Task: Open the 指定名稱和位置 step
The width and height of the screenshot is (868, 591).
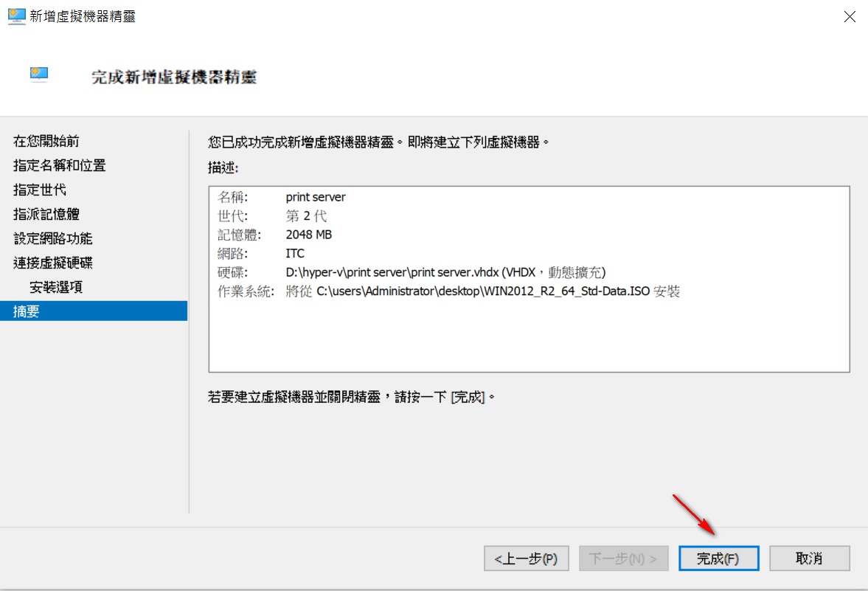Action: 59,165
